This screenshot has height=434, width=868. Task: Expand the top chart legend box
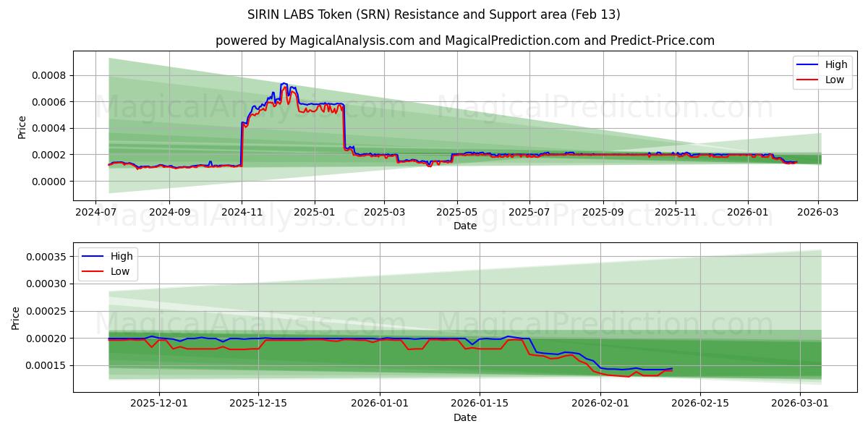click(822, 72)
